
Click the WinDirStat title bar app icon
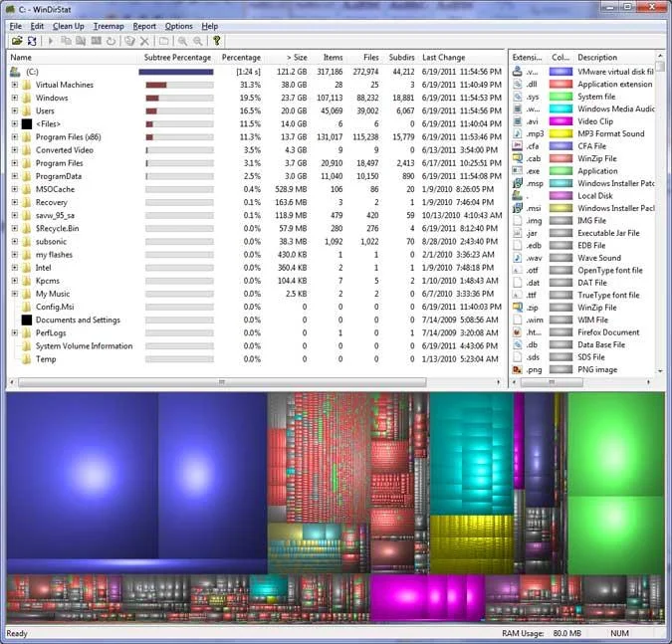pos(10,9)
